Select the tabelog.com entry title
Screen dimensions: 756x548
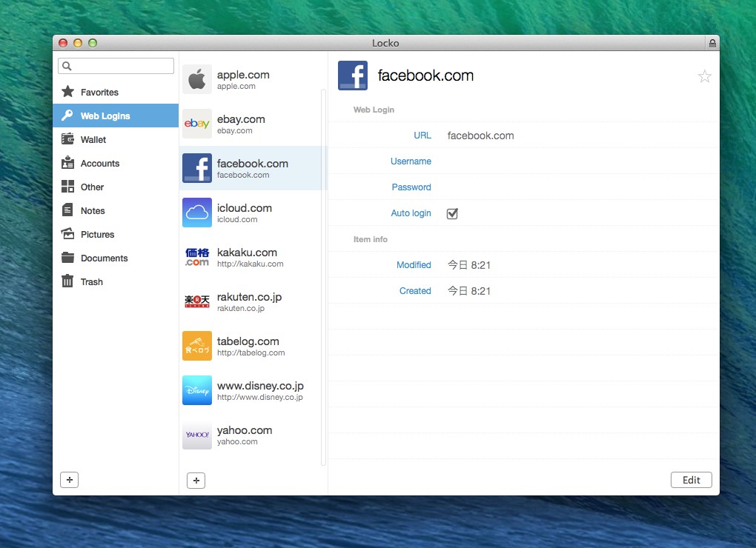[x=248, y=341]
